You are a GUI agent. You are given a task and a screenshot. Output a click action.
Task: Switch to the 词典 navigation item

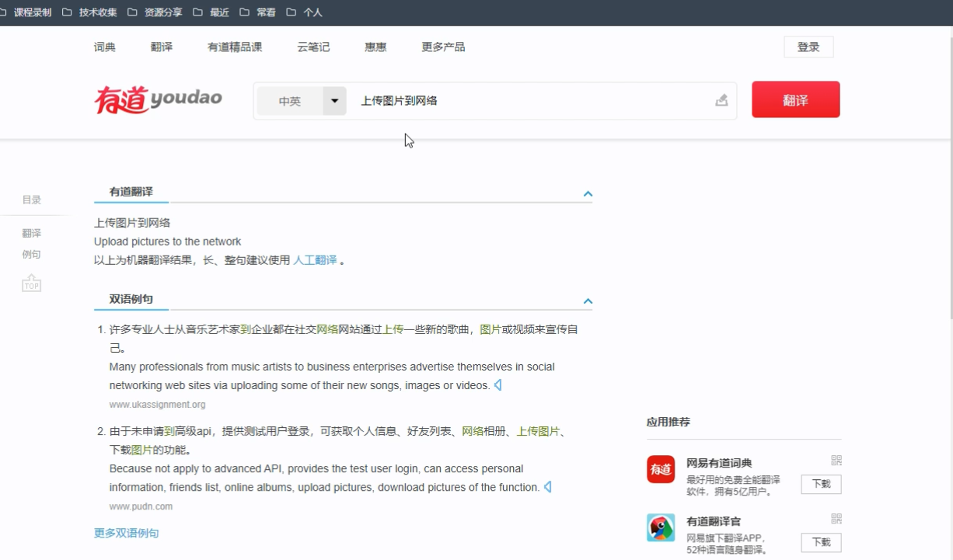[x=104, y=47]
